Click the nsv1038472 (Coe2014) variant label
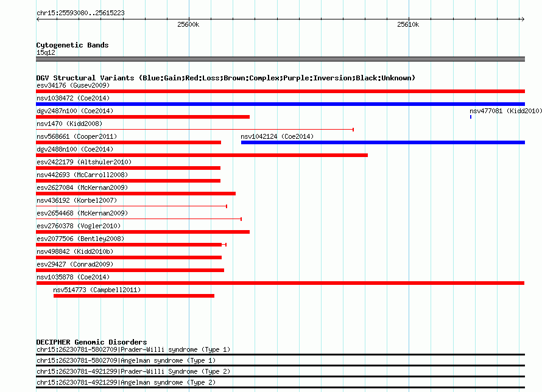Image resolution: width=542 pixels, height=392 pixels. pos(73,98)
